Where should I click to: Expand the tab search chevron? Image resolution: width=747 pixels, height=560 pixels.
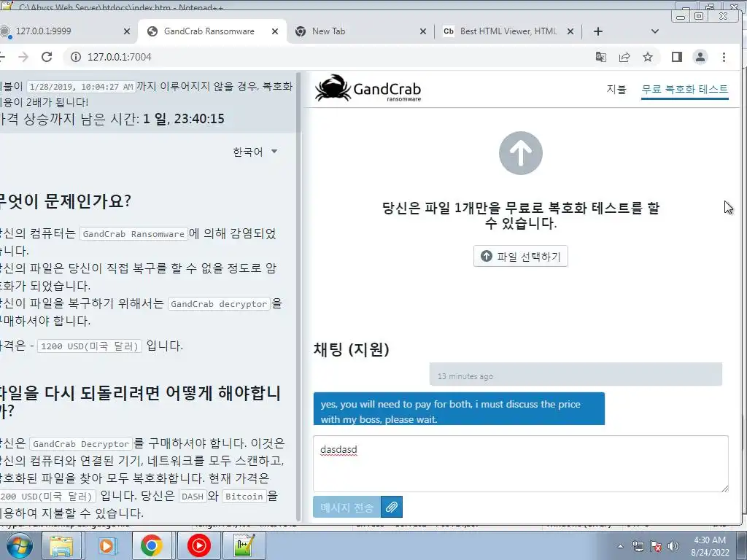654,31
